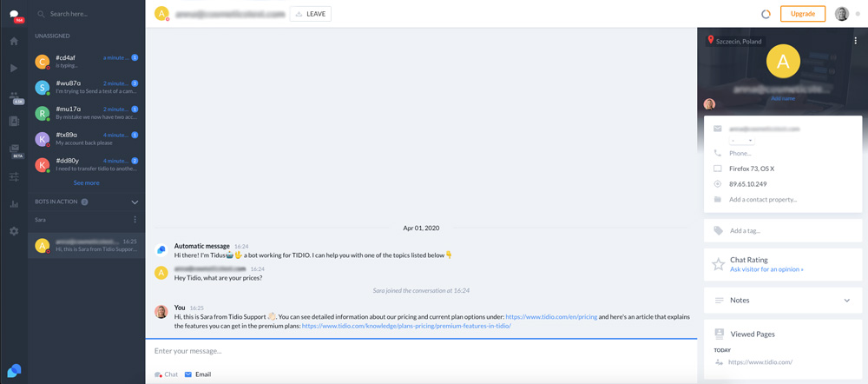Open the Analytics bar chart icon
Viewport: 868px width, 384px height.
click(14, 204)
